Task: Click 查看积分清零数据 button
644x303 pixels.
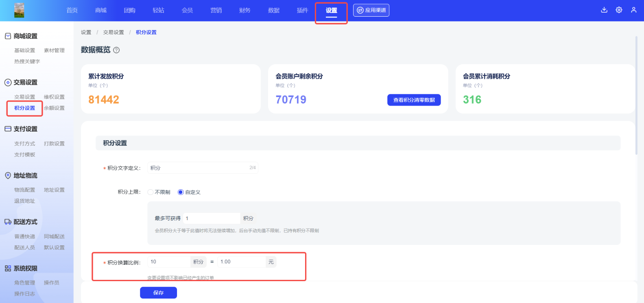Action: (x=414, y=100)
